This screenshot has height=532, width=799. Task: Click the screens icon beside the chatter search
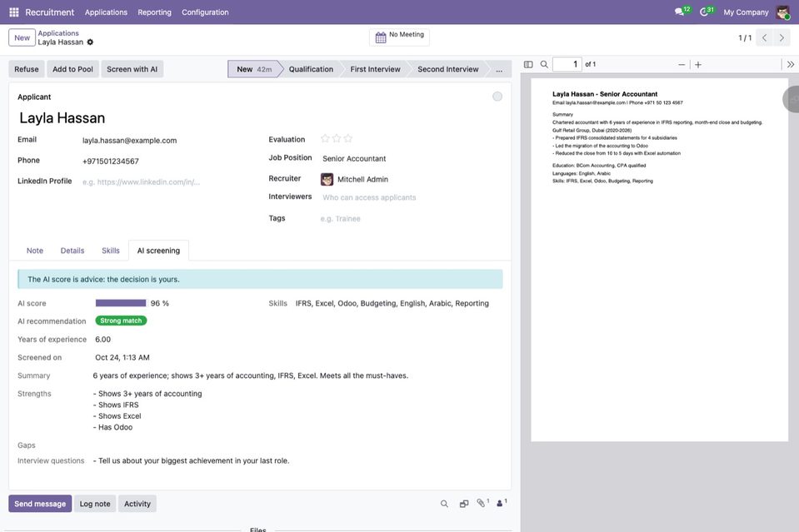tap(464, 504)
